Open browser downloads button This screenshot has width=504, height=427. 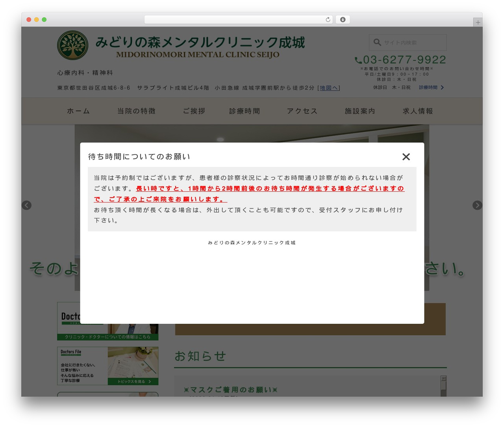343,20
